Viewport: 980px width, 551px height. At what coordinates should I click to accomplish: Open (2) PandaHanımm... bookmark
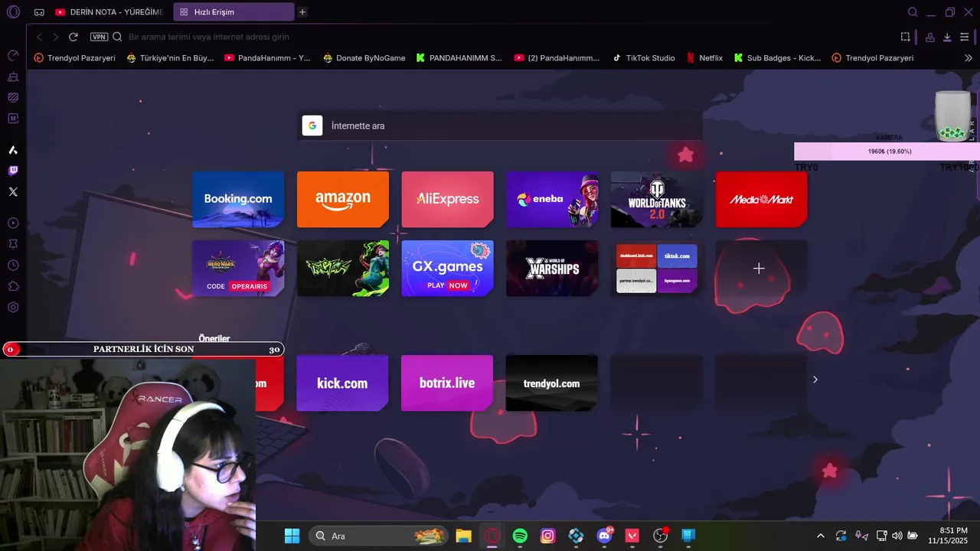click(x=557, y=57)
